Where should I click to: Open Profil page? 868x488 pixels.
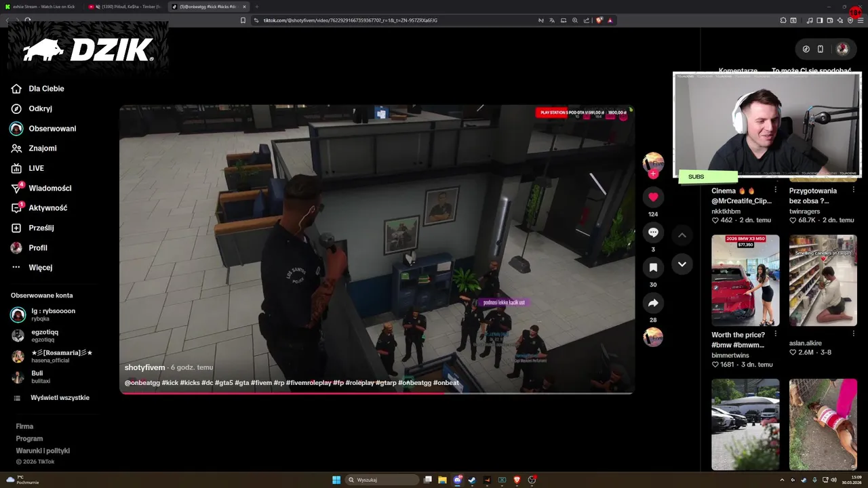[28, 248]
